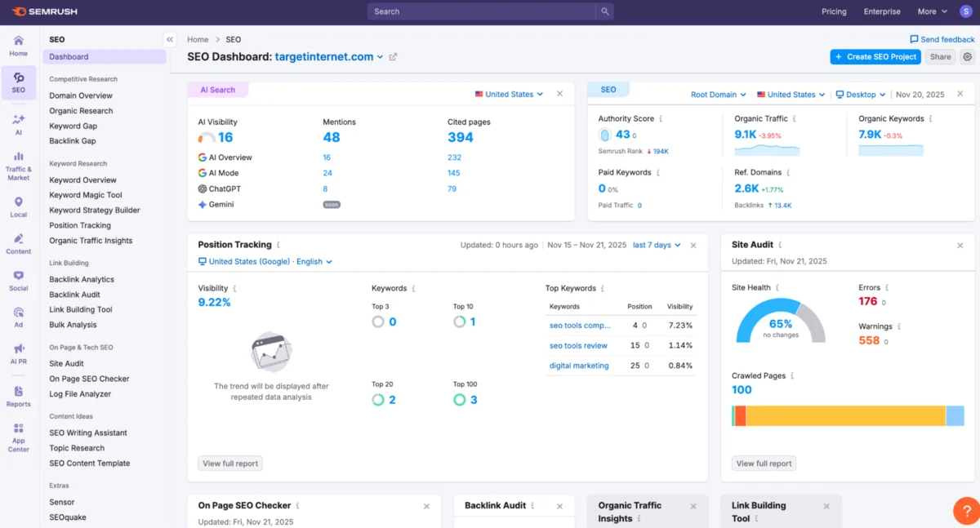Open the Ad megaphone icon
Viewport: 980px width, 528px height.
tap(18, 317)
